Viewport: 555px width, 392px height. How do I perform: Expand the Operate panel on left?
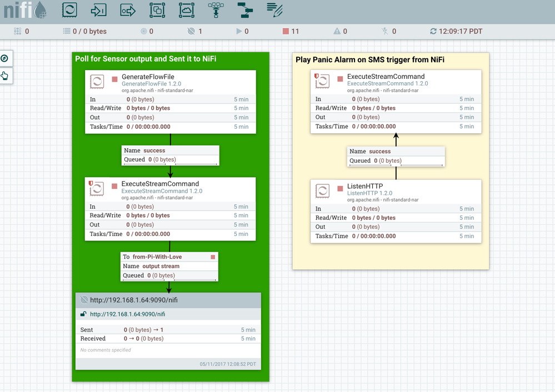tap(5, 76)
